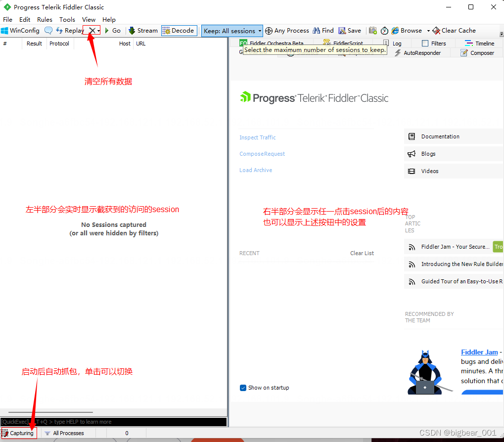
Task: Click the Remove (X) sessions button
Action: coord(92,31)
